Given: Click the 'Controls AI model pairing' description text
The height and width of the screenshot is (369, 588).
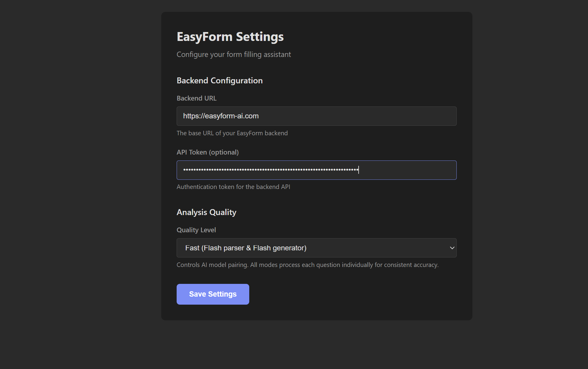Looking at the screenshot, I should coord(307,265).
